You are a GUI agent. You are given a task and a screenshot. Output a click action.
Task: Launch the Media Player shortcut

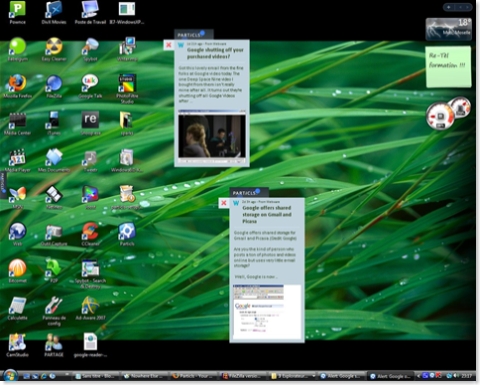(17, 160)
